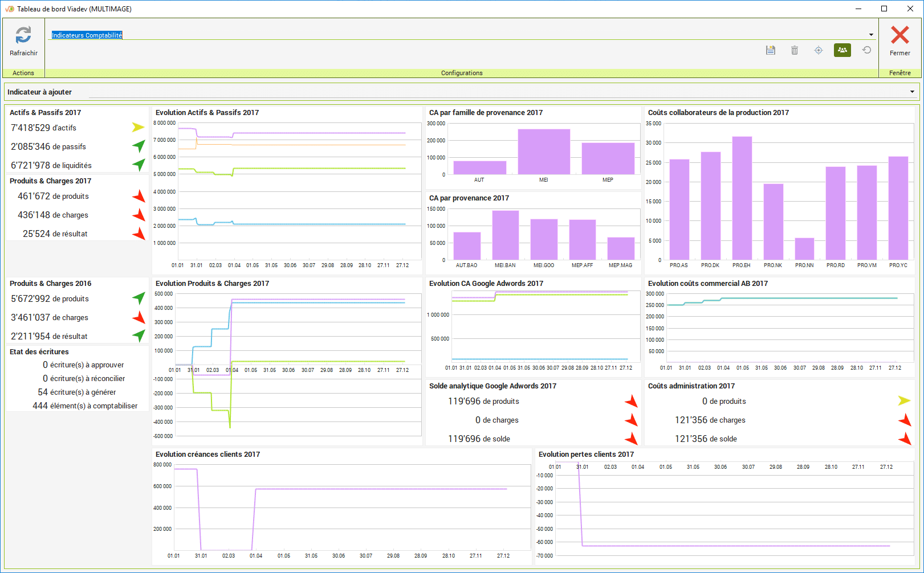Click the crosshair target icon

pyautogui.click(x=818, y=50)
